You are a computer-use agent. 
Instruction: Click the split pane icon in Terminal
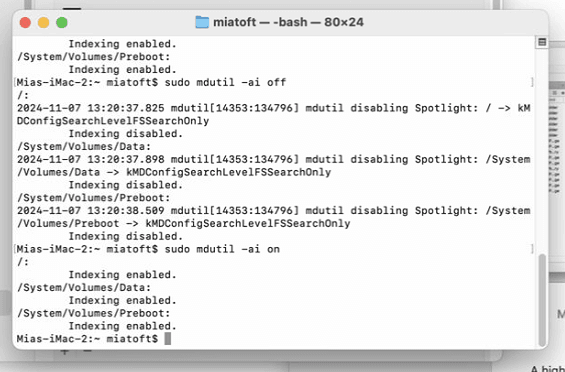pos(542,42)
